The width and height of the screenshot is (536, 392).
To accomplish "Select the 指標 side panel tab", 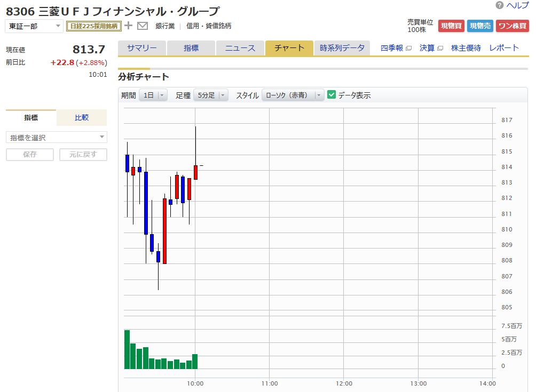I will point(31,117).
